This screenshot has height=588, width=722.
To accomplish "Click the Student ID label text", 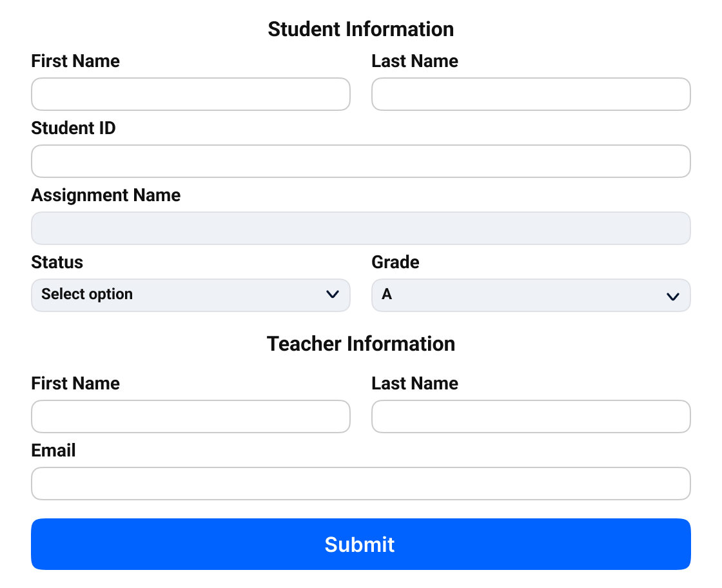I will [x=73, y=128].
